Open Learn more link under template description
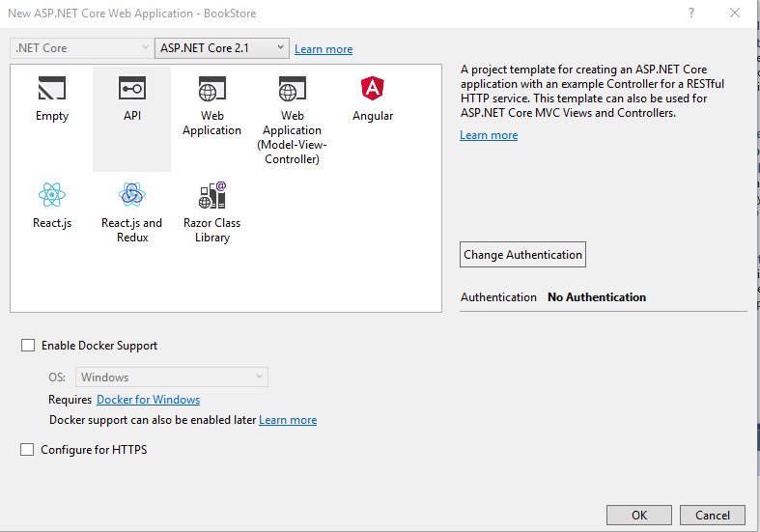Viewport: 760px width, 532px height. [x=489, y=135]
